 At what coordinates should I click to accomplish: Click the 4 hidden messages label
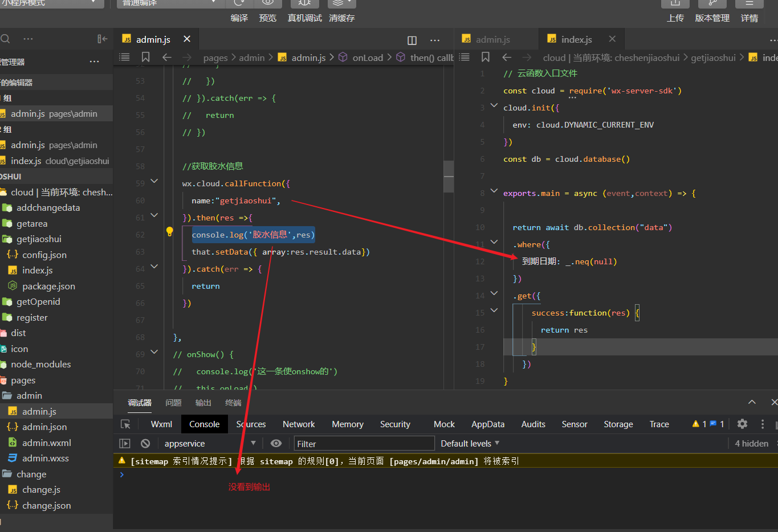click(751, 444)
